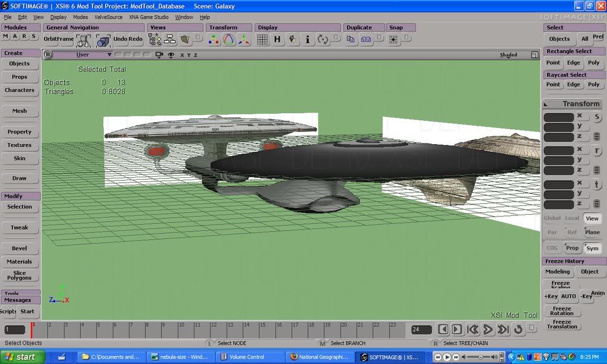Toggle the display grid icon
607x364 pixels.
262,40
